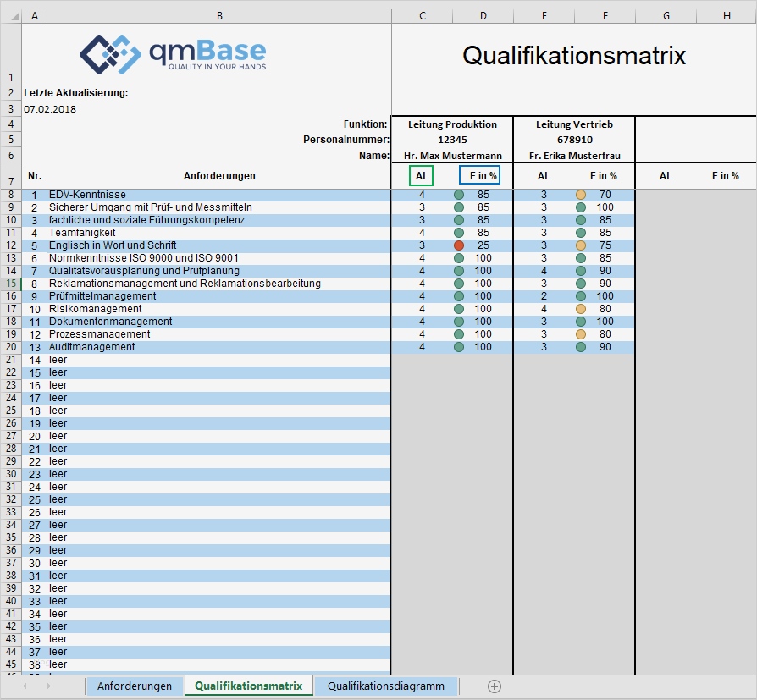Click the red status circle in the Englisch row

[x=459, y=245]
